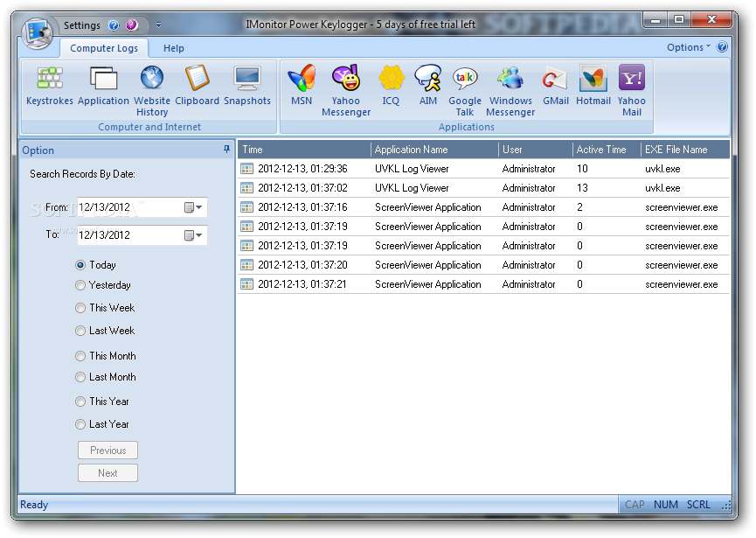This screenshot has width=756, height=538.
Task: Open Yahoo Mail logs
Action: (632, 91)
